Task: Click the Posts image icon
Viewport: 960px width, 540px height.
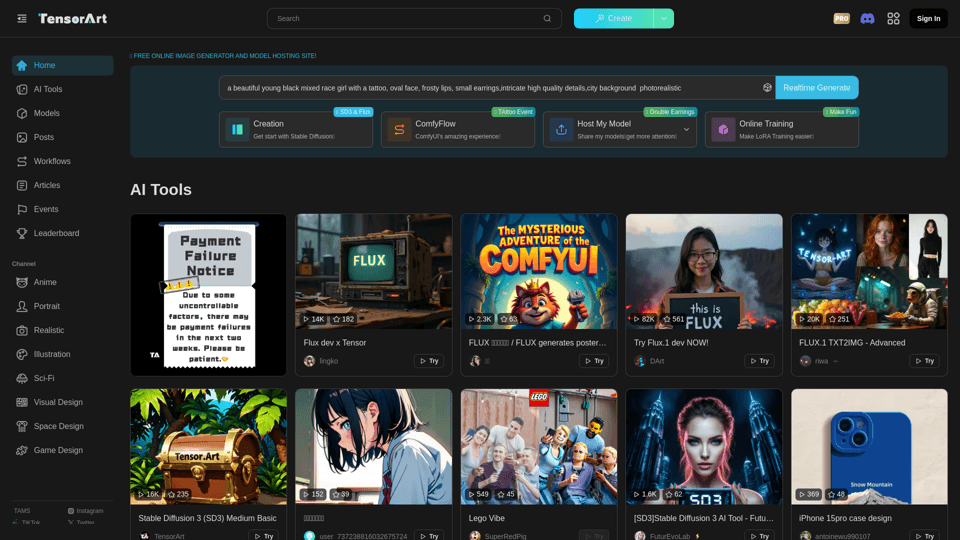Action: tap(22, 137)
